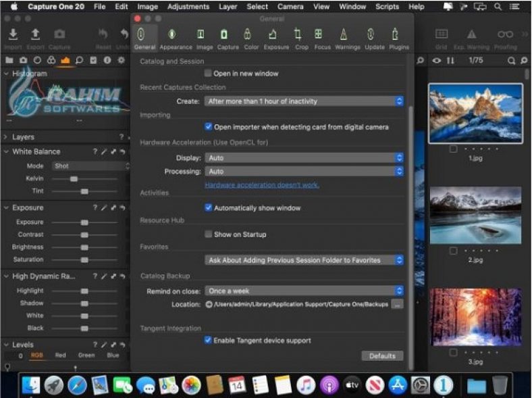Screen dimensions: 532x398
Task: Open the Recent Captures Create dropdown
Action: (x=304, y=101)
